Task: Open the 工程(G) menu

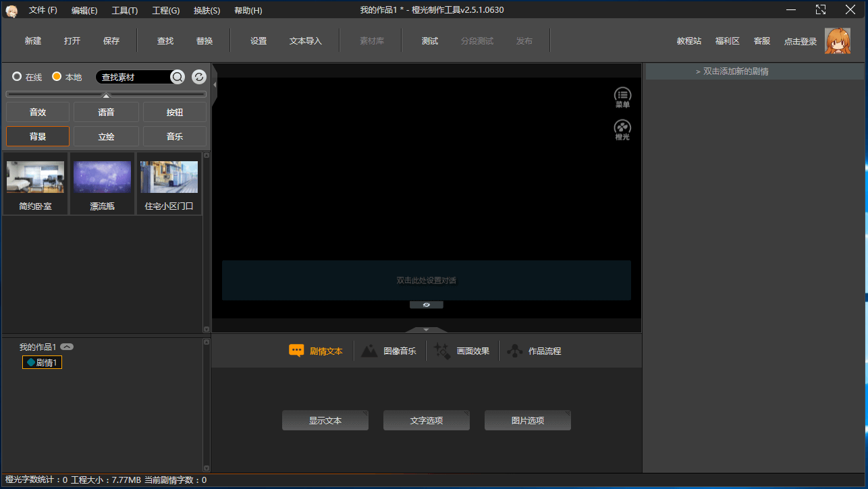Action: pyautogui.click(x=166, y=10)
